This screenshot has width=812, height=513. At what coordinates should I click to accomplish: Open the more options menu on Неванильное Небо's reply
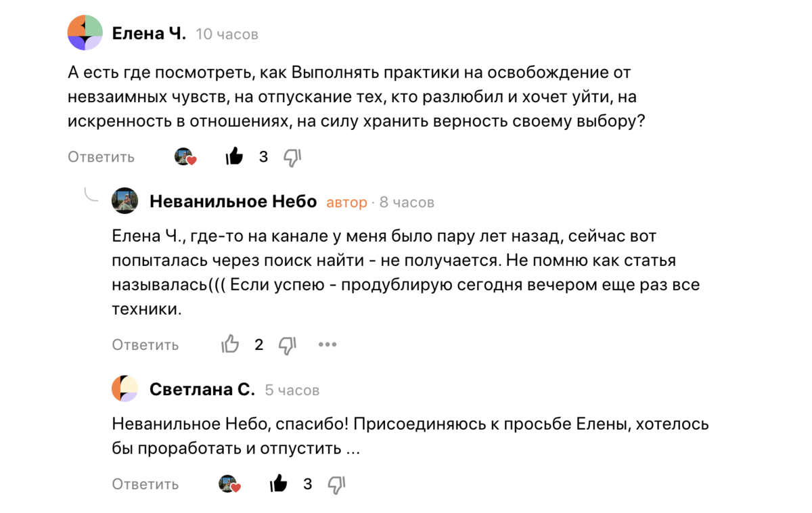pos(328,344)
